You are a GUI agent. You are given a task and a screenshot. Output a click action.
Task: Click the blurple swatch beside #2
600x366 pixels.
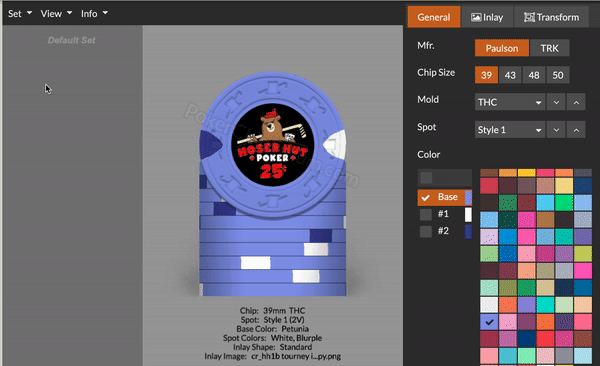click(468, 231)
